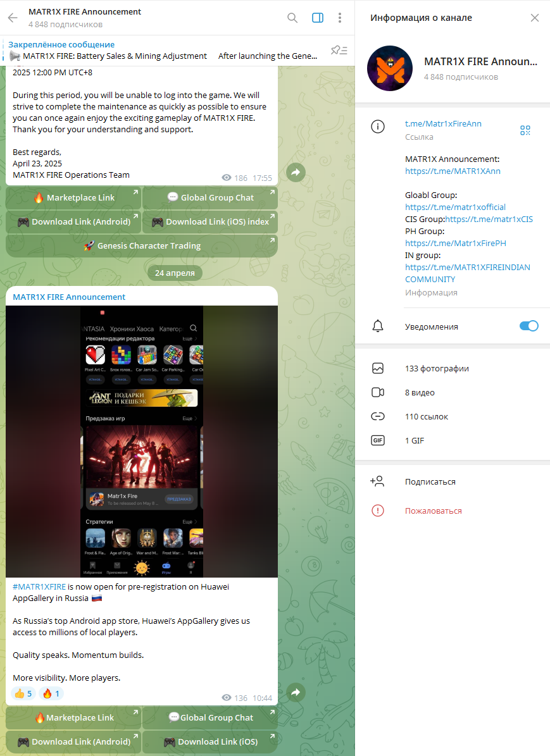Screen dimensions: 550x756
Task: Click the notification bell icon
Action: pos(378,326)
